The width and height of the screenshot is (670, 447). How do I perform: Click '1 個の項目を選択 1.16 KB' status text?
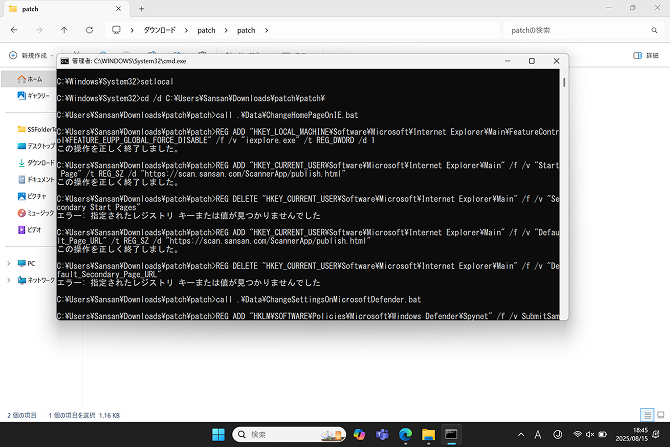pyautogui.click(x=84, y=415)
